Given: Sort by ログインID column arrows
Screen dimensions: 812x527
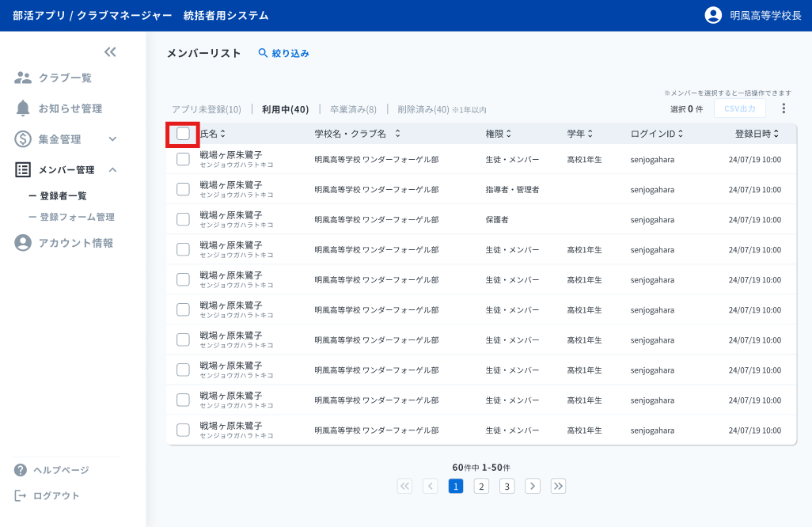Looking at the screenshot, I should point(681,134).
